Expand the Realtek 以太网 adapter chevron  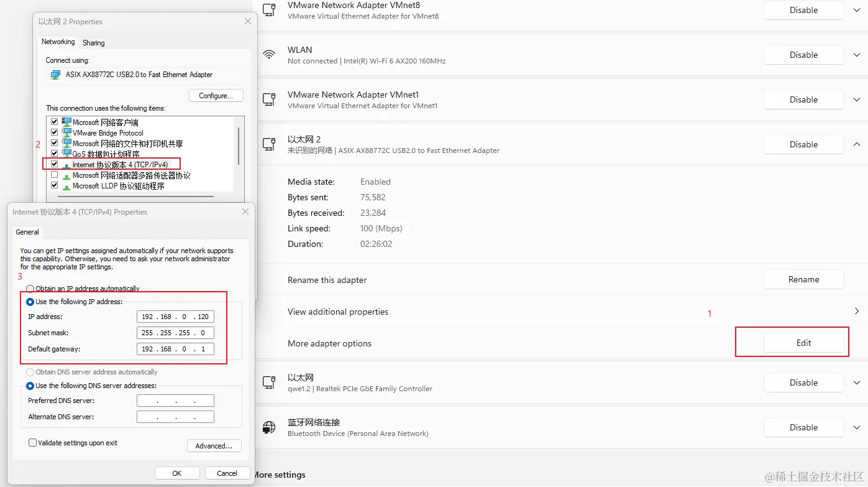857,383
